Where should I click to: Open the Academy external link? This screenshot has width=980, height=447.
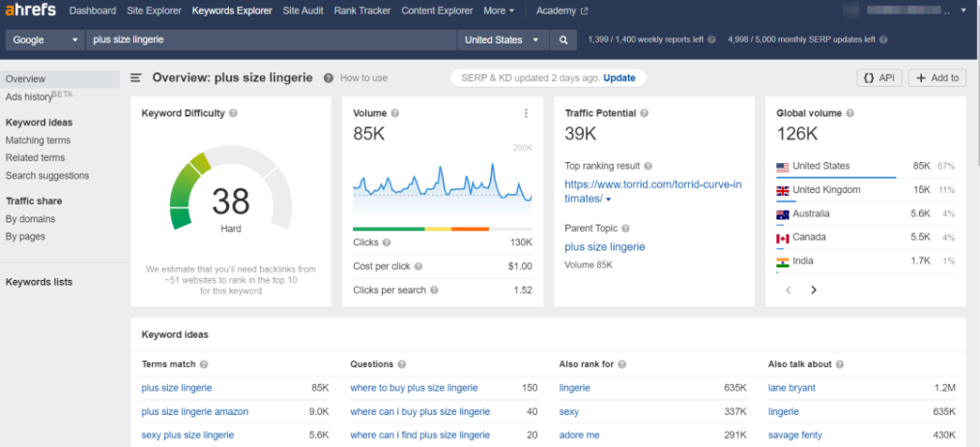(x=562, y=11)
